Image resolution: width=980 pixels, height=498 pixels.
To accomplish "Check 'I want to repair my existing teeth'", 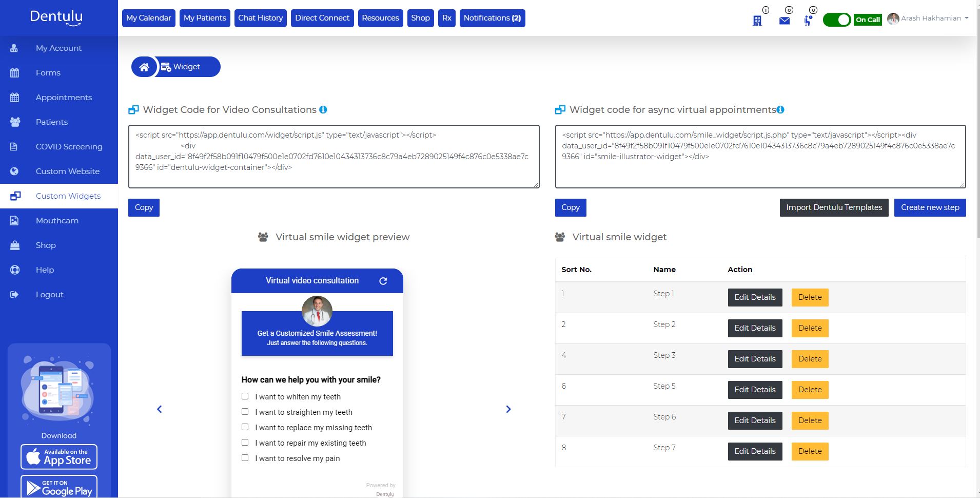I will click(245, 443).
